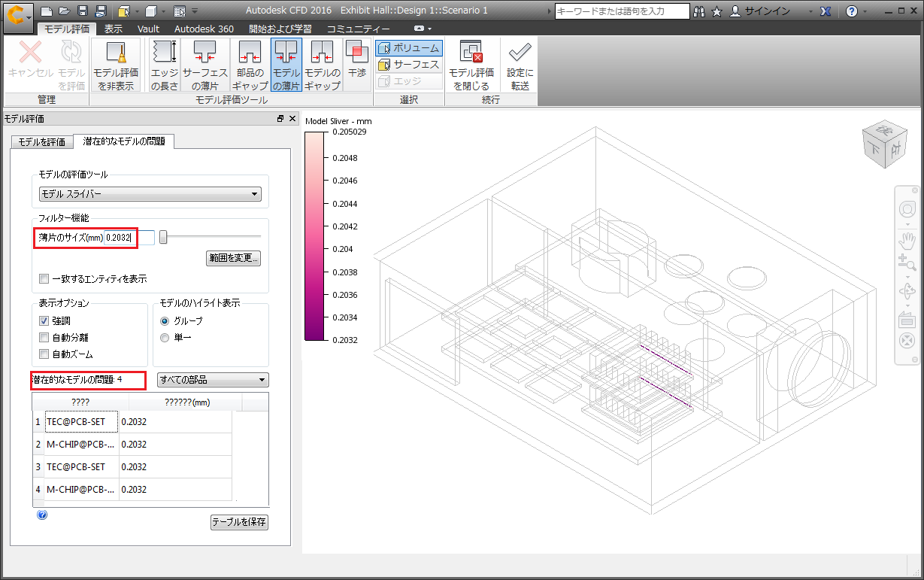Enable the 自動分離 checkbox
This screenshot has height=580, width=924.
pyautogui.click(x=44, y=338)
